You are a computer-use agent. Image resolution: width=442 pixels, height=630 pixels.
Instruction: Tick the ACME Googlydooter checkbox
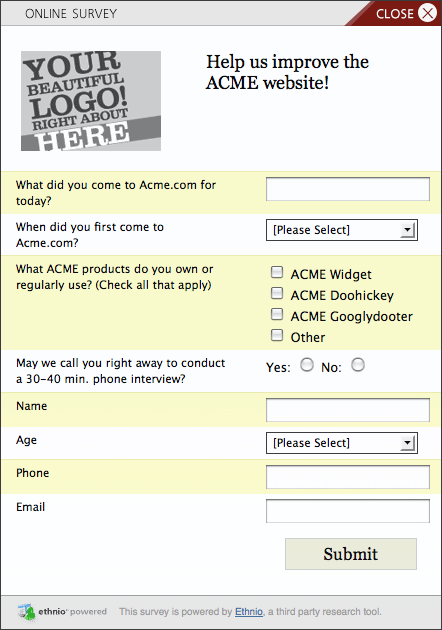(x=277, y=314)
